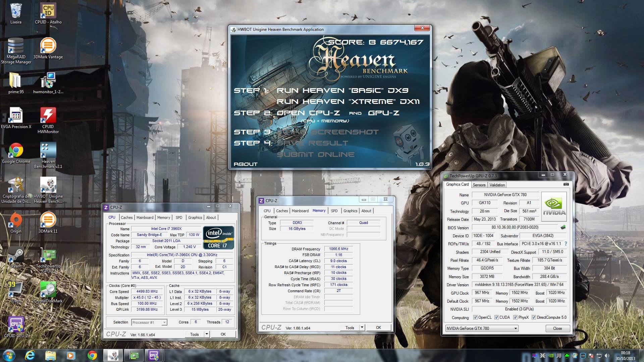Image resolution: width=644 pixels, height=362 pixels.
Task: Click OK in the CPU-Z Memory window
Action: [x=378, y=327]
